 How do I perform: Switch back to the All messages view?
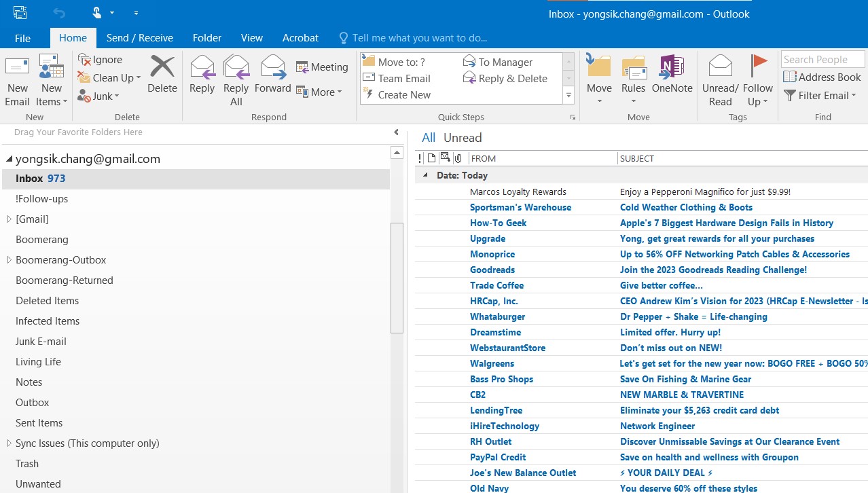[428, 137]
